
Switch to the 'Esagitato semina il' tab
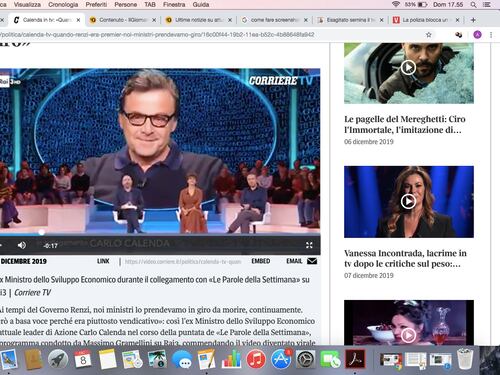(350, 20)
